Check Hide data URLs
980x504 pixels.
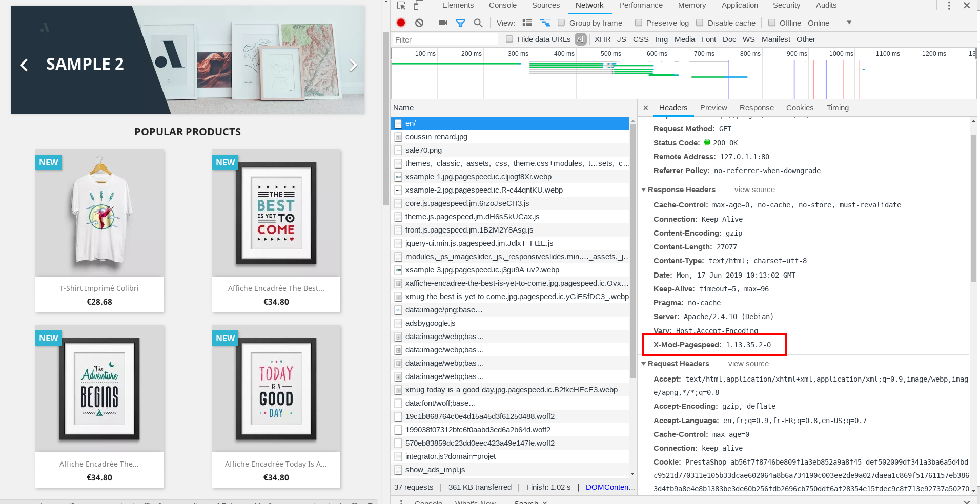click(509, 39)
